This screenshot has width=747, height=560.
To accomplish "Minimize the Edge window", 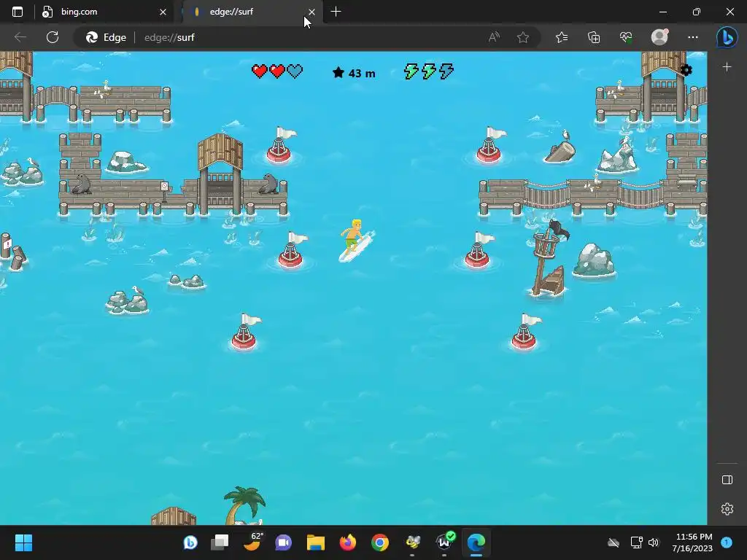I will click(x=663, y=12).
